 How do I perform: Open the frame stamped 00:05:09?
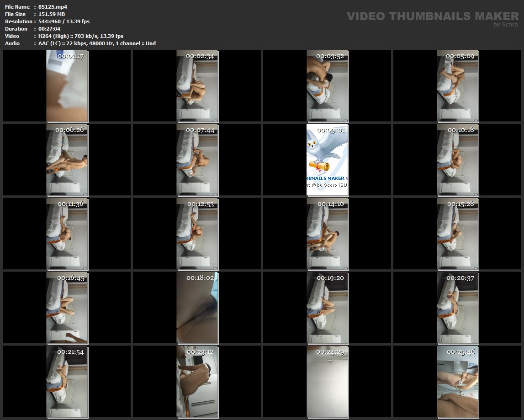pos(457,86)
